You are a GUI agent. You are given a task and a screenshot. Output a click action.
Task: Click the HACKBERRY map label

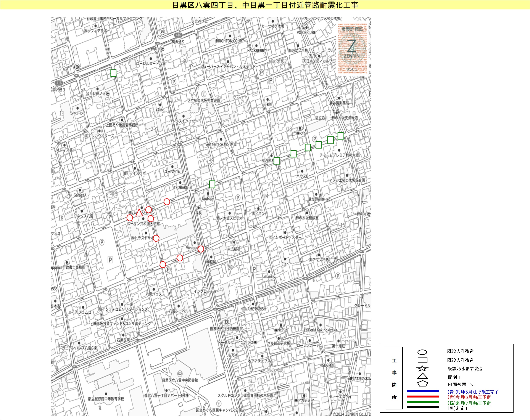256,51
